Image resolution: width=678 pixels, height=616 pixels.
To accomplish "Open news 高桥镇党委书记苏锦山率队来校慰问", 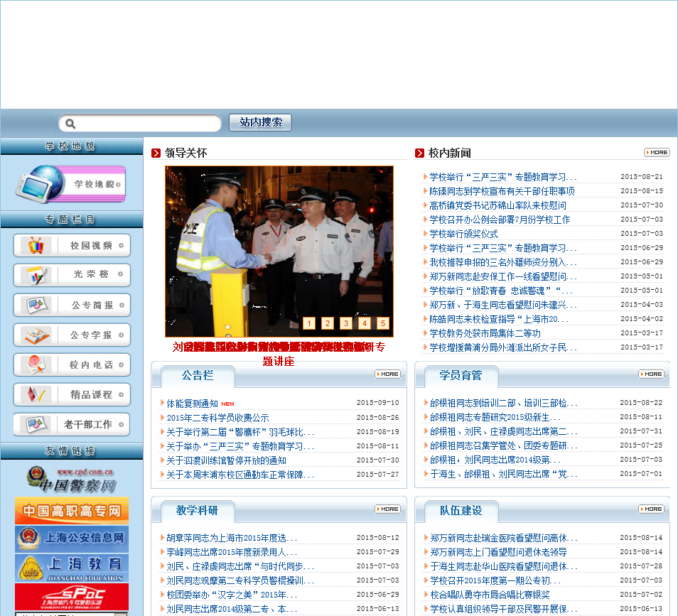I will click(497, 206).
